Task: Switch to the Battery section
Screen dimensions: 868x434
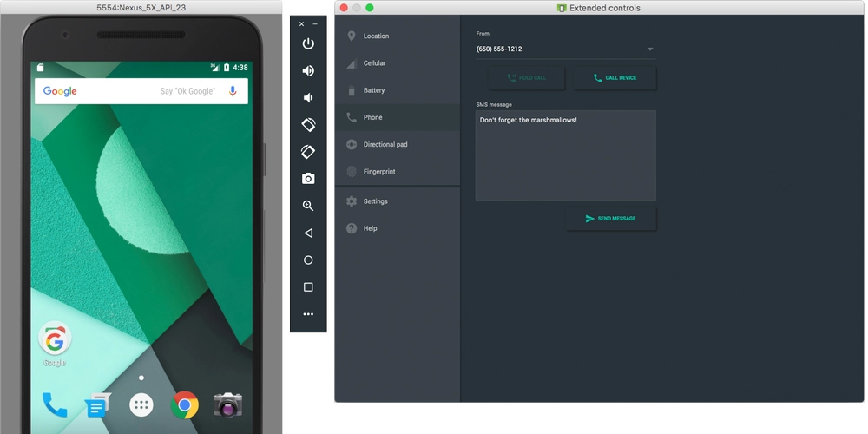Action: point(374,90)
